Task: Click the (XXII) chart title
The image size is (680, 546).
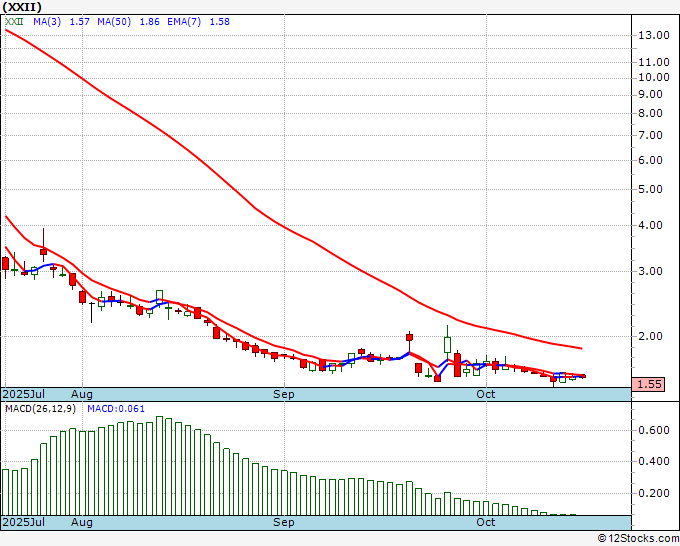Action: pyautogui.click(x=22, y=7)
